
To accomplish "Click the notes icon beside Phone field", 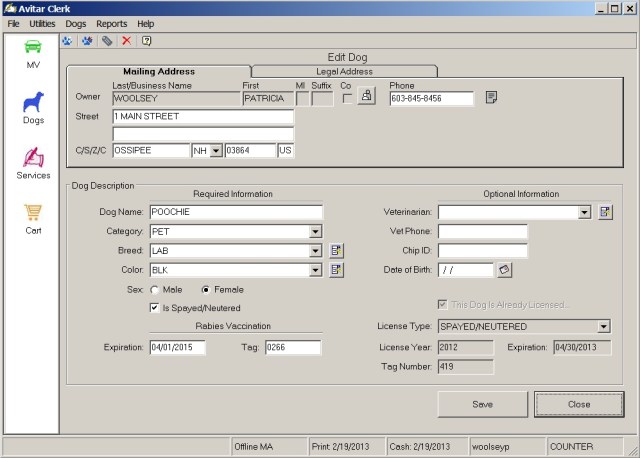I will point(491,97).
